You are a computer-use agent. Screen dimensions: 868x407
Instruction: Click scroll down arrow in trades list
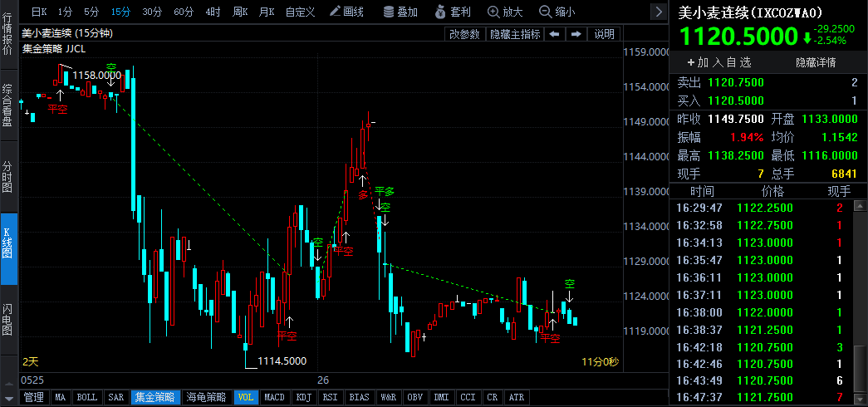(860, 400)
